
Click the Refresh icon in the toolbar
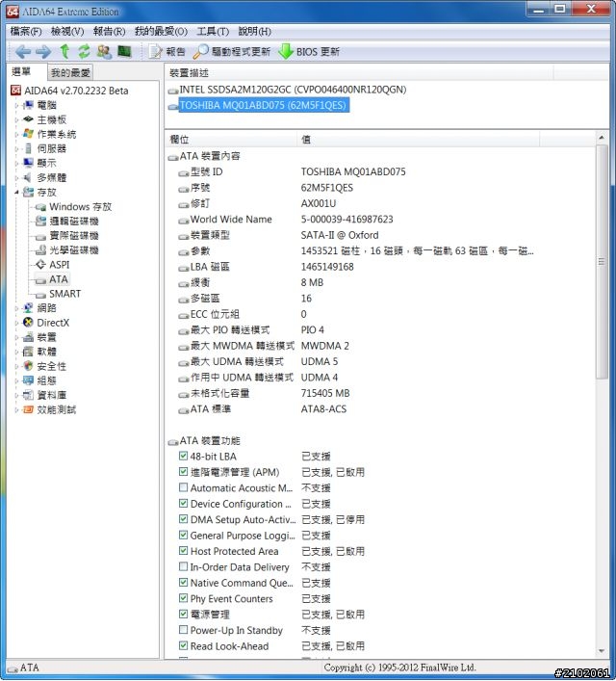point(84,51)
